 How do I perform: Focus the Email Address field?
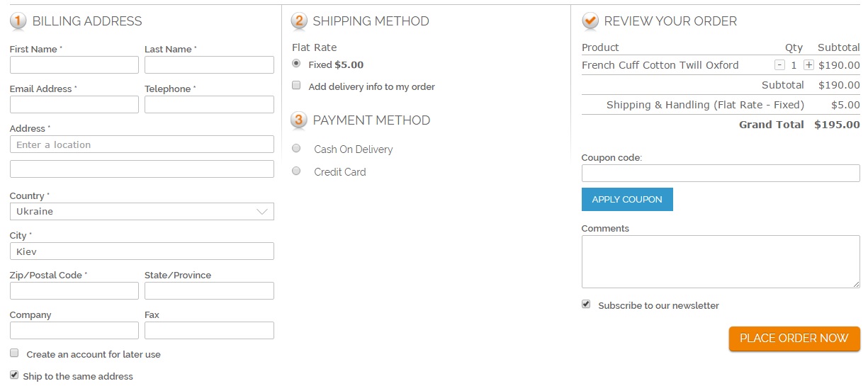(x=74, y=105)
